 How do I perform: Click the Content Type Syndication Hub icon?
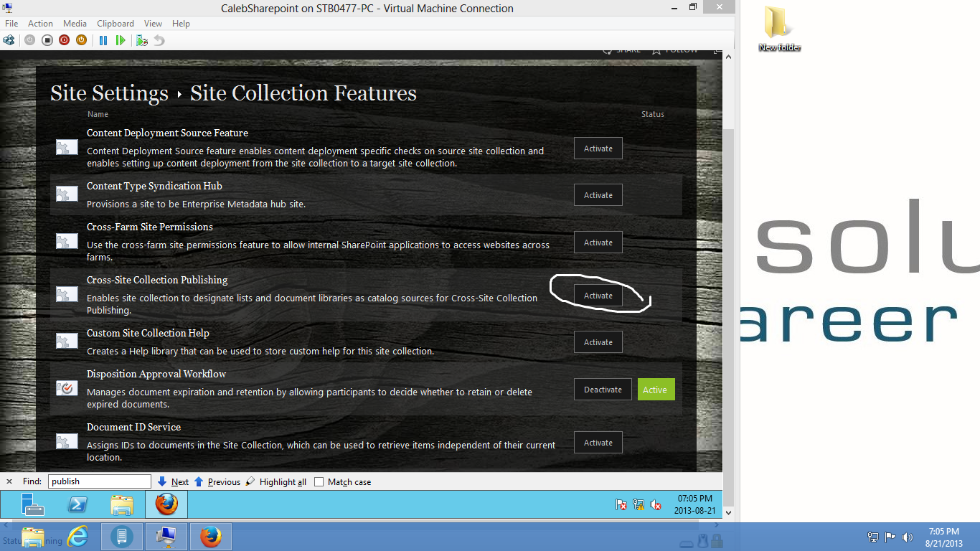click(67, 194)
